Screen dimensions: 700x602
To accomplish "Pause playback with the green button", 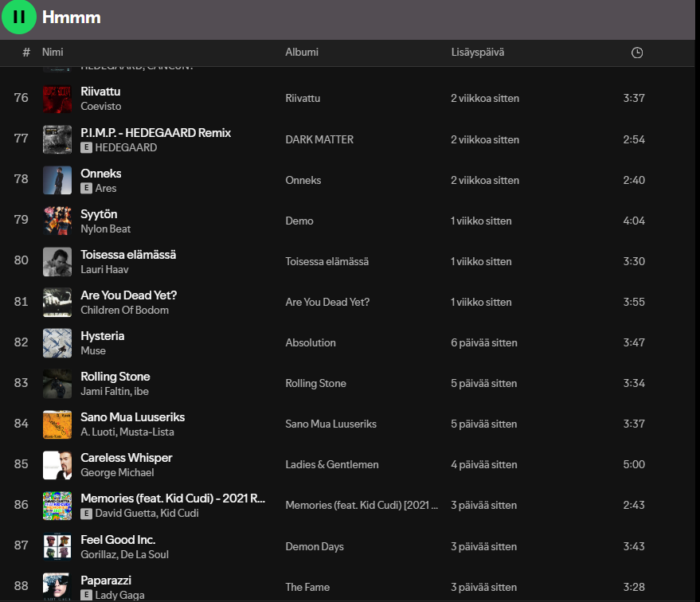I will tap(19, 17).
